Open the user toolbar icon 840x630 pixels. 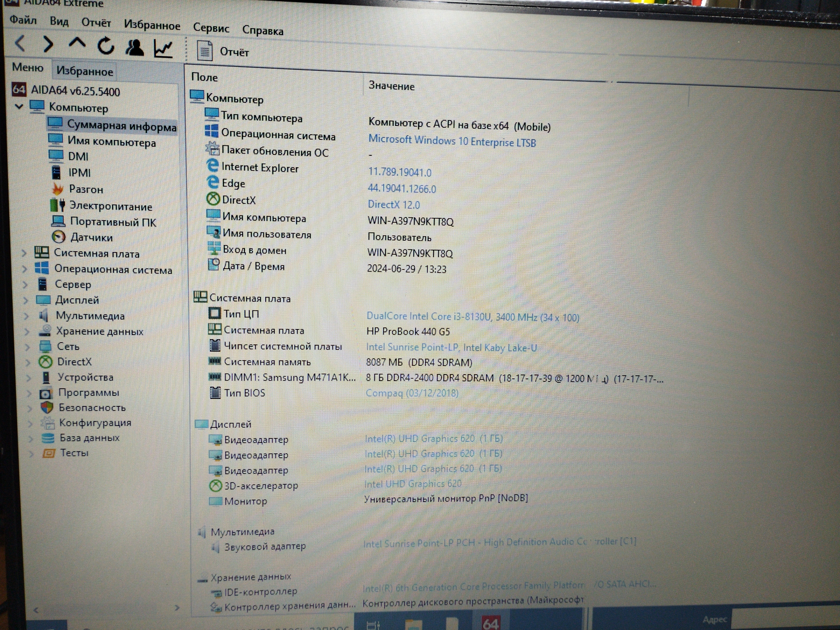(x=135, y=47)
